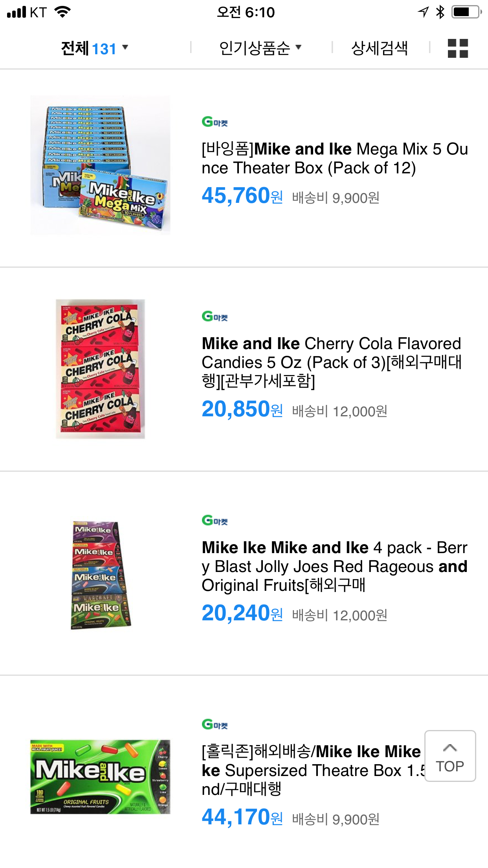Open Mike and Ike Mega Mix product title
Viewport: 488px width, 868px height.
(x=334, y=158)
